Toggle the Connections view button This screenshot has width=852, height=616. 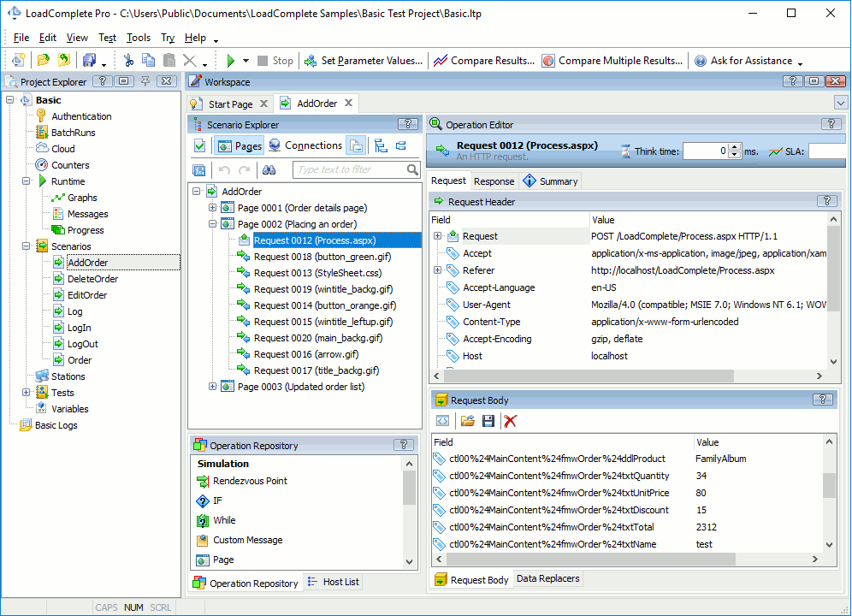pyautogui.click(x=306, y=145)
